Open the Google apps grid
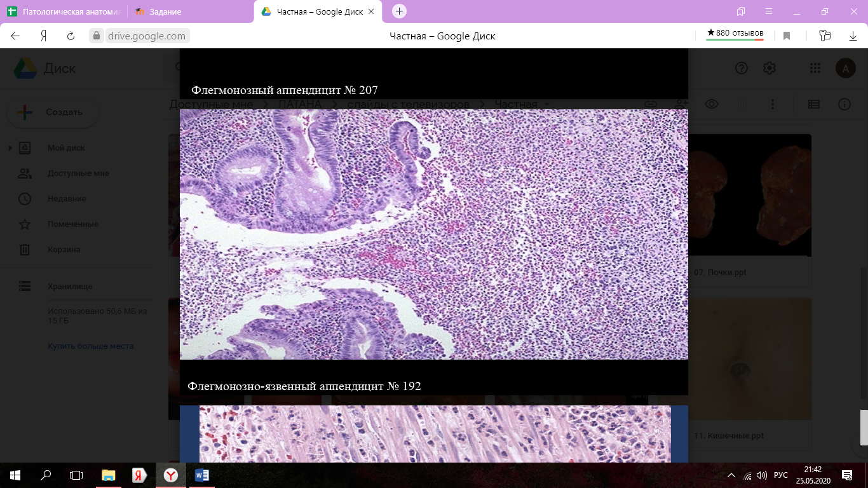The image size is (868, 488). pyautogui.click(x=815, y=68)
